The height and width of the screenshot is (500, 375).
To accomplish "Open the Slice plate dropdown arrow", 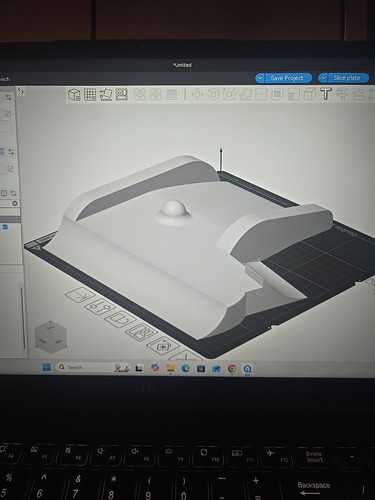I will [322, 78].
